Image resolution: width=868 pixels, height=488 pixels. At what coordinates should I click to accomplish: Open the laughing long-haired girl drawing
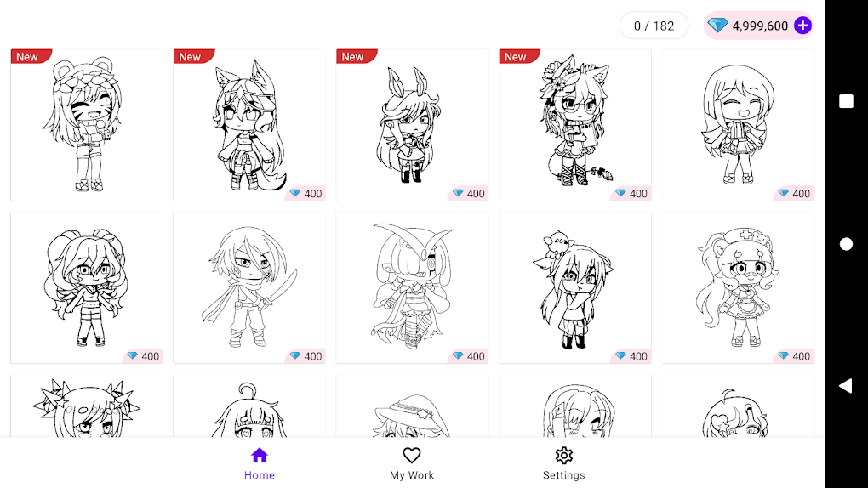(738, 124)
